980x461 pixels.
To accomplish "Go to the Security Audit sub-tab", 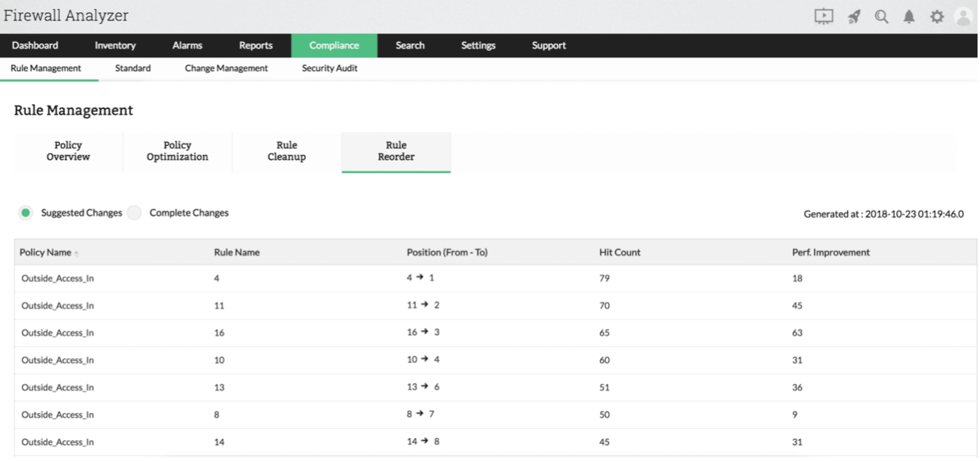I will pos(330,68).
